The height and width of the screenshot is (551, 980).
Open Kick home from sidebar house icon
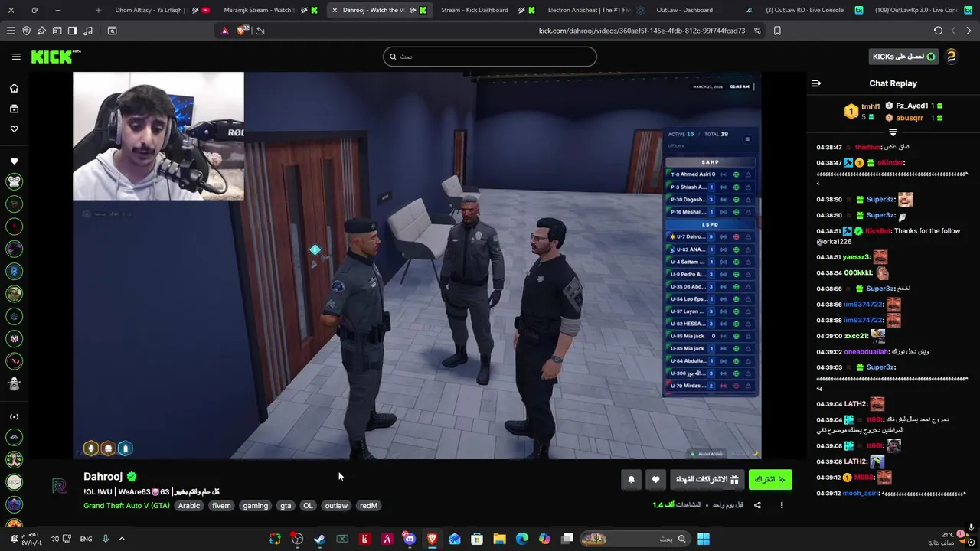click(x=14, y=88)
